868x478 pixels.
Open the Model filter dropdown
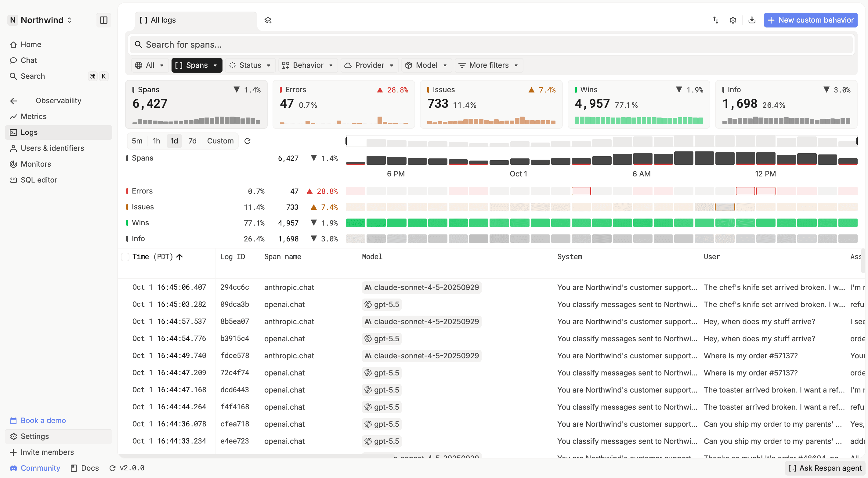click(x=427, y=65)
